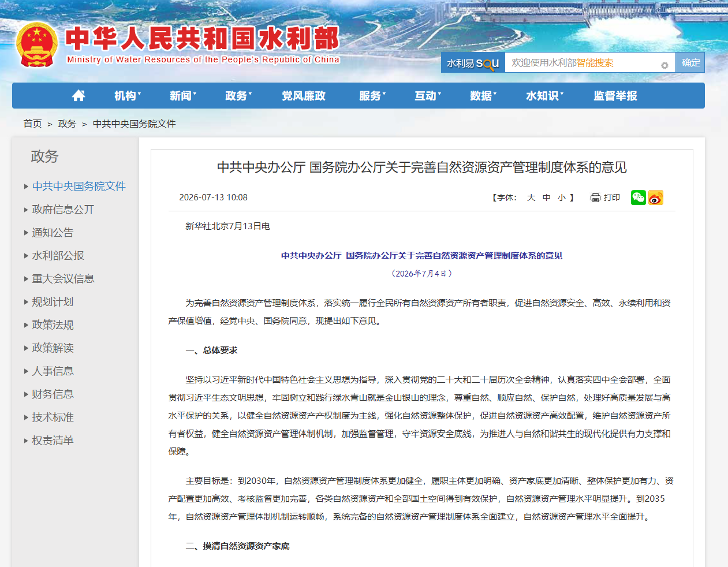Open the 互动 dropdown menu

tap(428, 96)
